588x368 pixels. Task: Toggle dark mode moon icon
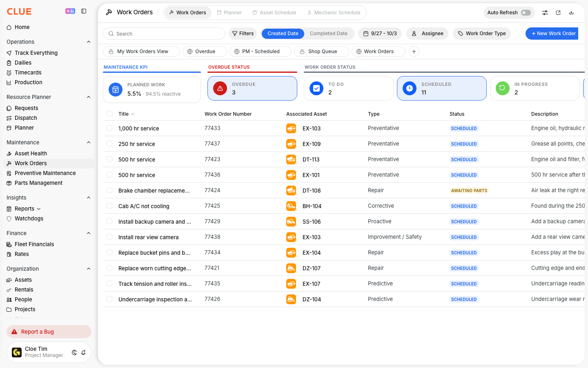74,352
